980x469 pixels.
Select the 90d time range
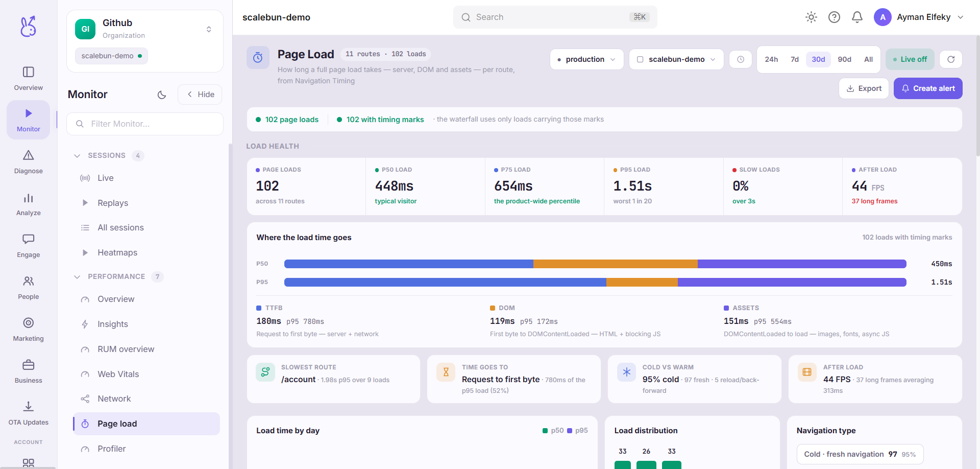point(845,59)
